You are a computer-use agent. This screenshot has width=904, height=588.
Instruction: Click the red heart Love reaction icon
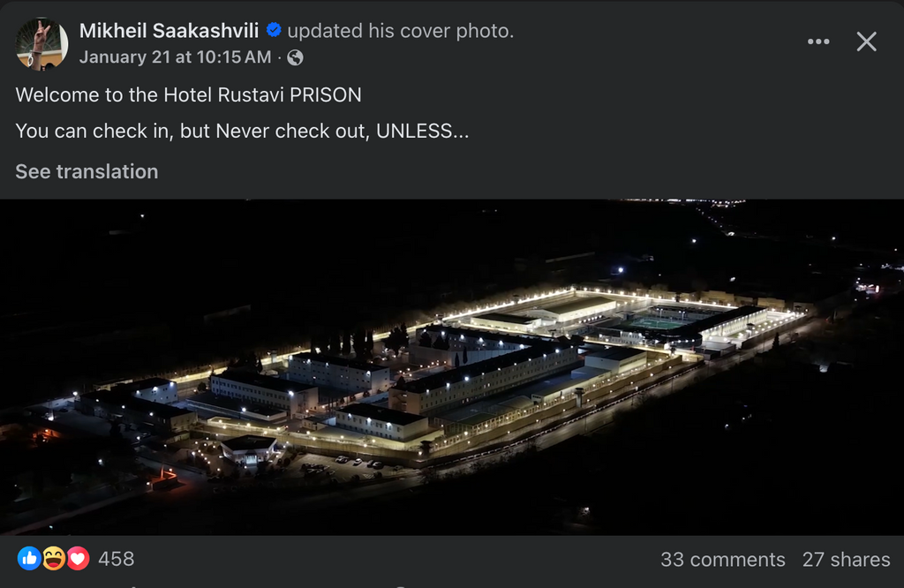click(78, 558)
